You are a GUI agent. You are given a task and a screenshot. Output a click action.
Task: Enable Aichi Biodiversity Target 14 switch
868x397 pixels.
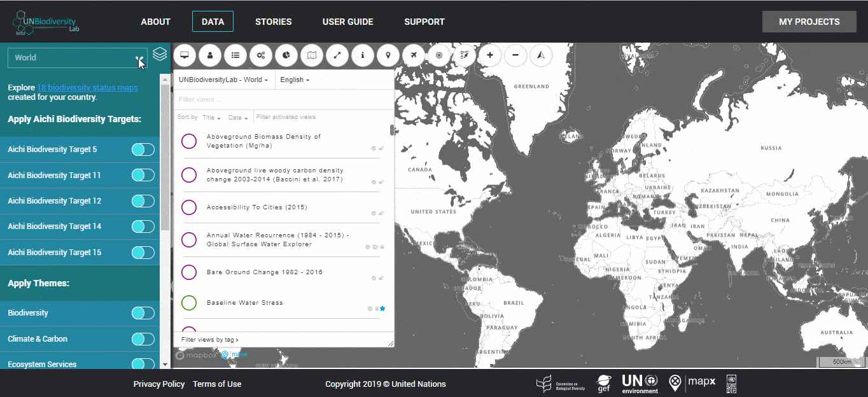click(x=143, y=226)
